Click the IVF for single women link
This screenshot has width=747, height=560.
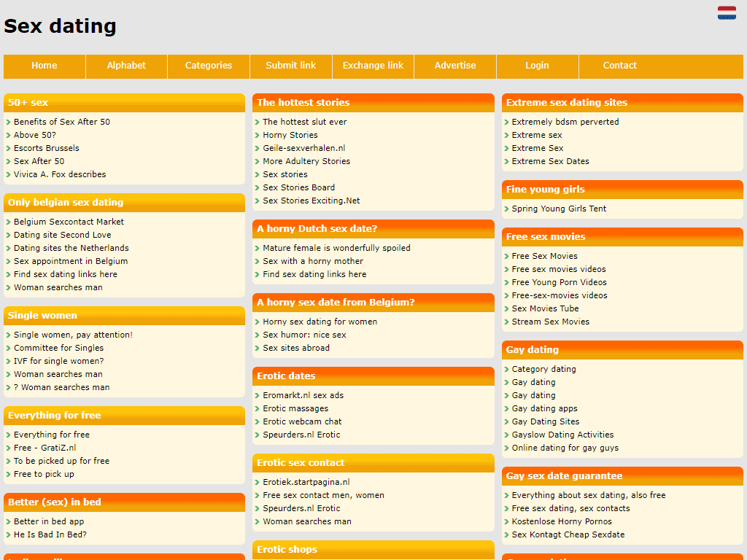coord(58,361)
